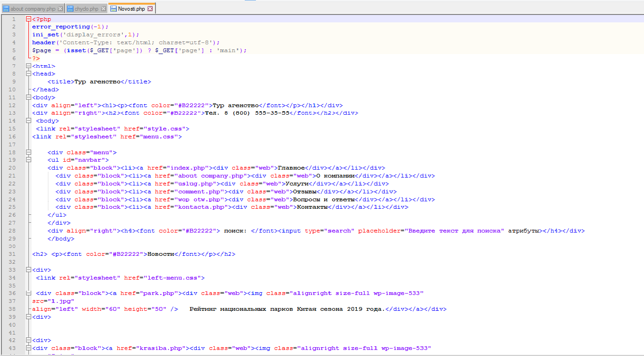Close the Novosti.php tab
The image size is (644, 356).
(150, 9)
